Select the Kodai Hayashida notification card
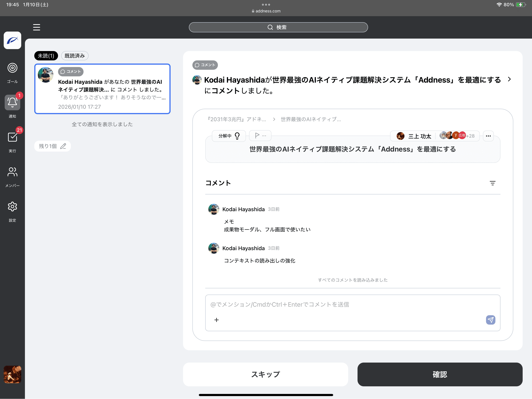The image size is (532, 399). [x=102, y=89]
